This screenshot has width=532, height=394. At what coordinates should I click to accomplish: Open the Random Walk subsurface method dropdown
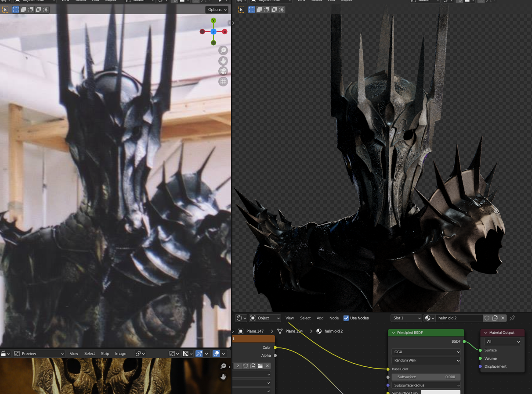point(426,360)
